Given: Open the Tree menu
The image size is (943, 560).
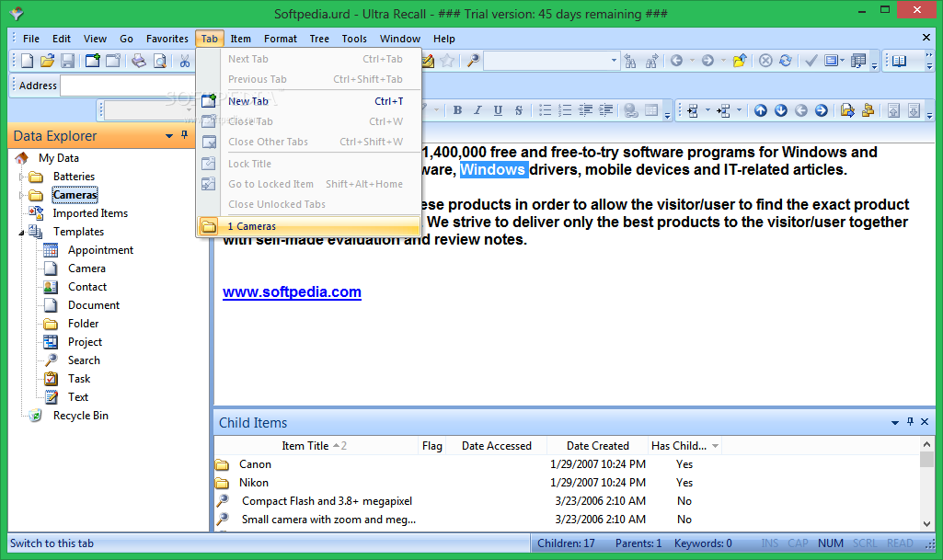Looking at the screenshot, I should tap(319, 39).
